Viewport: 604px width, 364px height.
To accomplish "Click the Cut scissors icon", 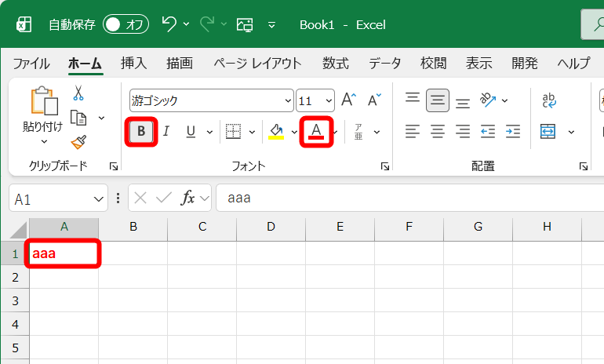I will point(78,93).
